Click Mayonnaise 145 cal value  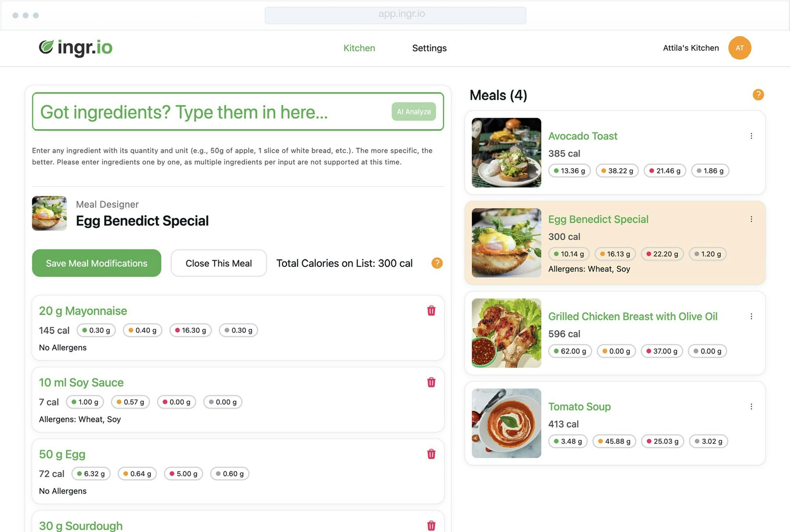click(54, 330)
